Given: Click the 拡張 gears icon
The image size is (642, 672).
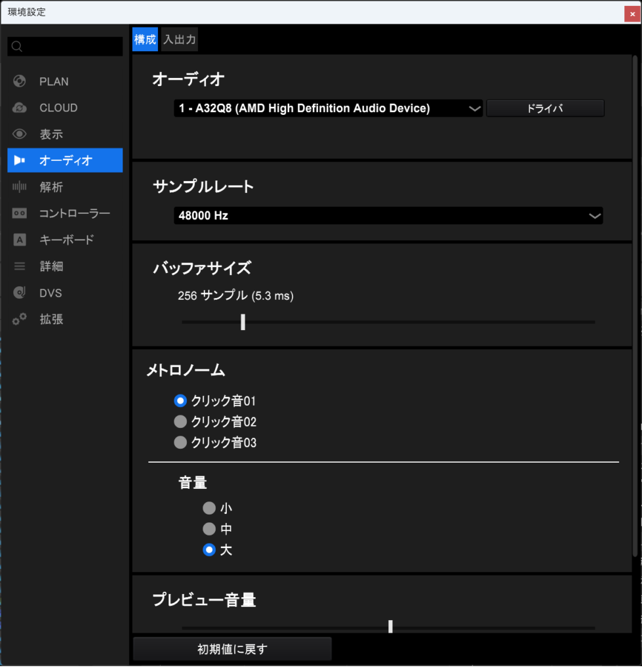Looking at the screenshot, I should (x=20, y=320).
